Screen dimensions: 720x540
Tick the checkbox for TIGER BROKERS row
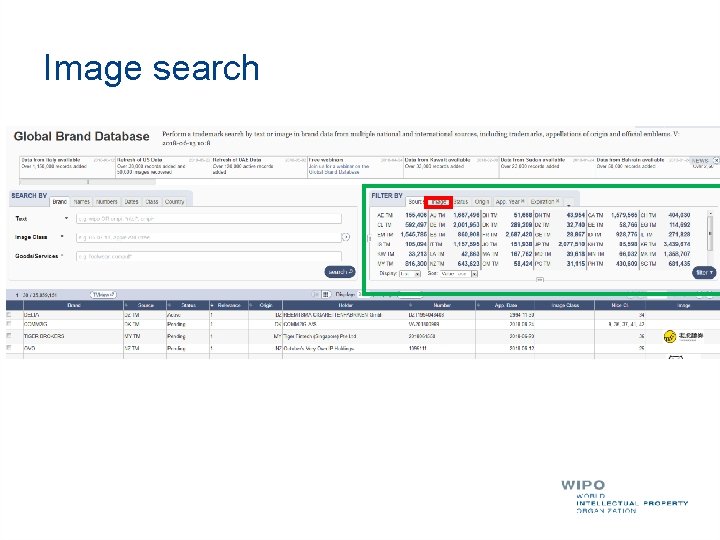click(9, 336)
